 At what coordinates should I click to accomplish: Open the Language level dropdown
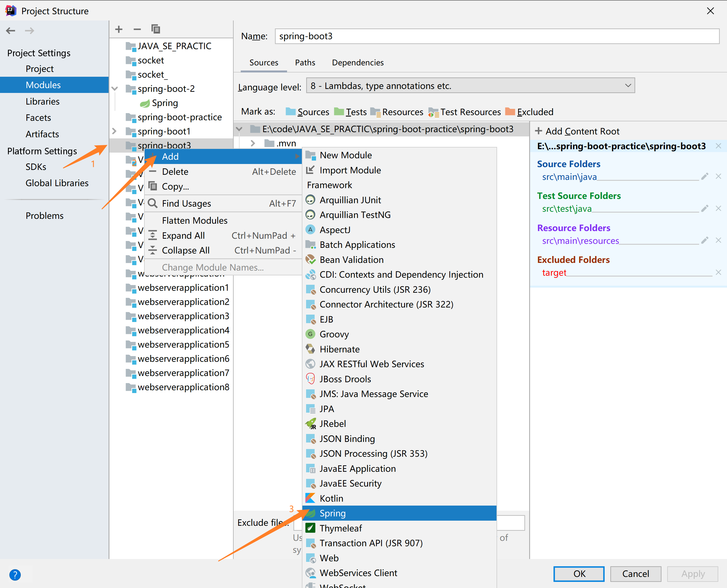[470, 86]
